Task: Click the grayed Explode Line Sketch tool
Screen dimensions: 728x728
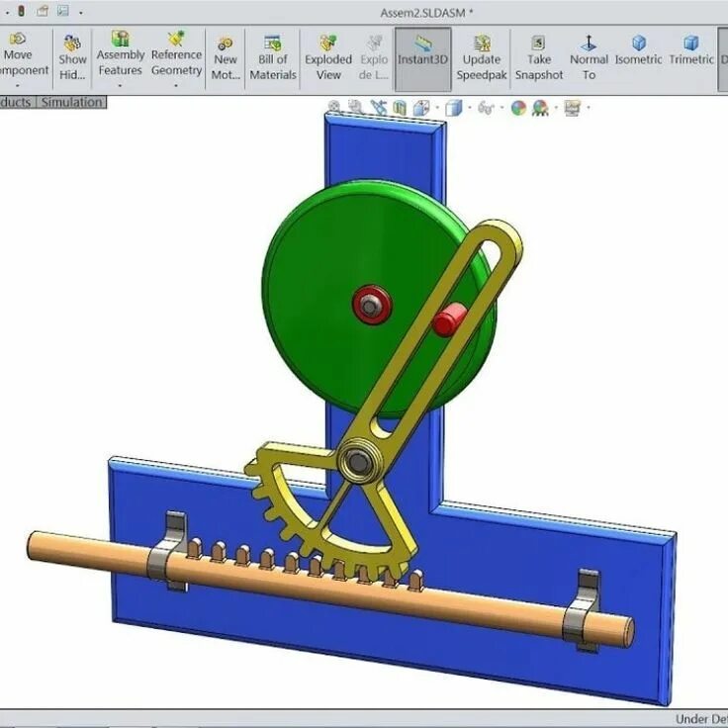Action: (374, 59)
